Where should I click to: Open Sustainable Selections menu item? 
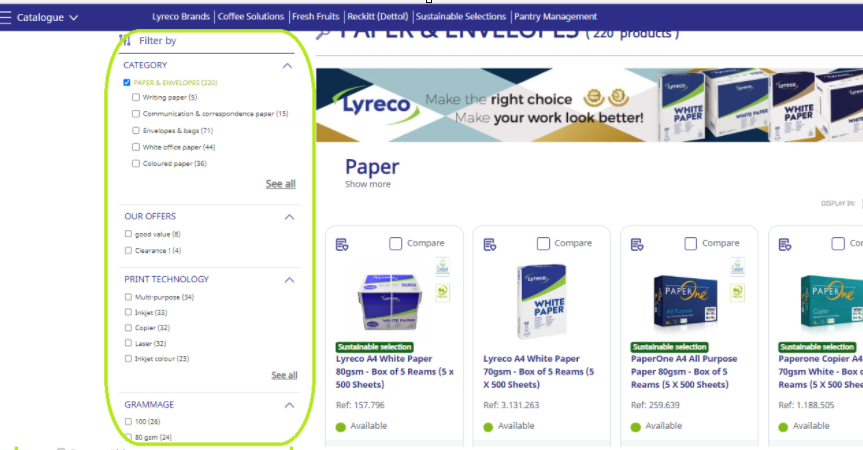tap(461, 17)
